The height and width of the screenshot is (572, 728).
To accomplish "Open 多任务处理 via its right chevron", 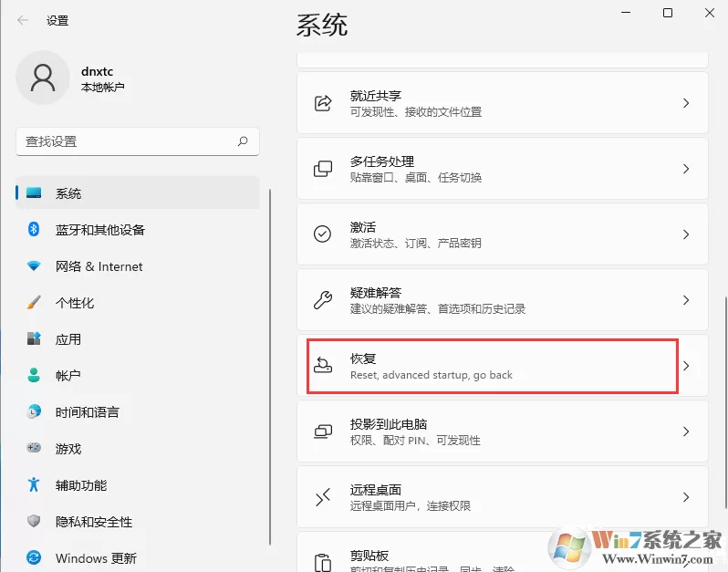I will pyautogui.click(x=686, y=169).
